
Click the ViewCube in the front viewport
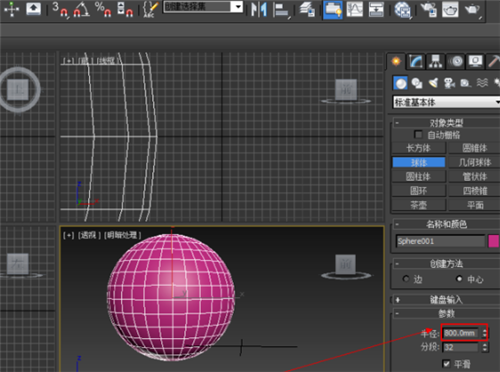pos(346,90)
